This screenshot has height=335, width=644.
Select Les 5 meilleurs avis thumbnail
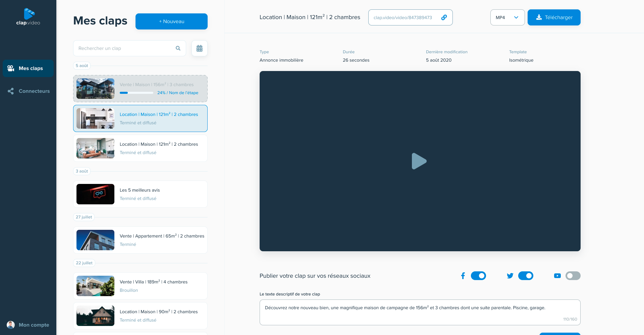tap(95, 194)
